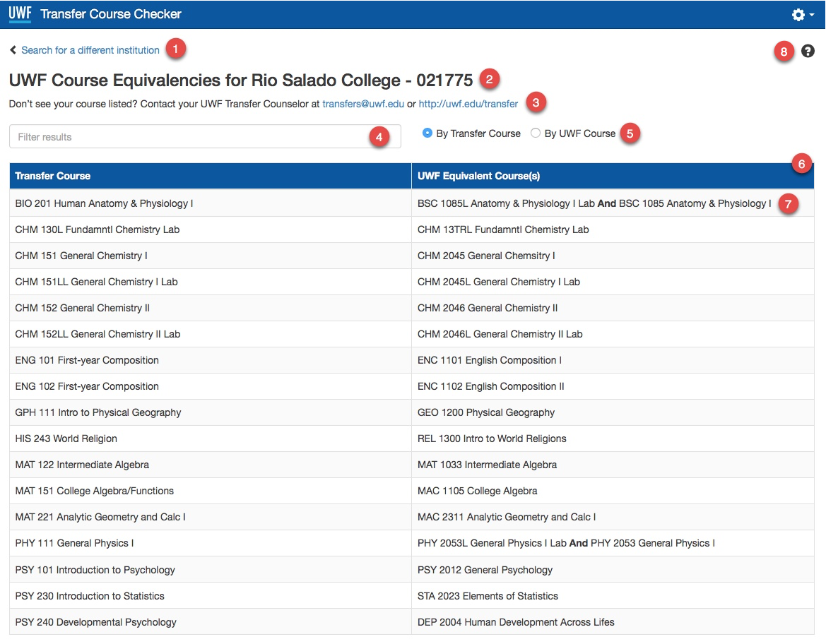Click ENC 1102 English Composition II
The width and height of the screenshot is (826, 644).
click(x=490, y=386)
